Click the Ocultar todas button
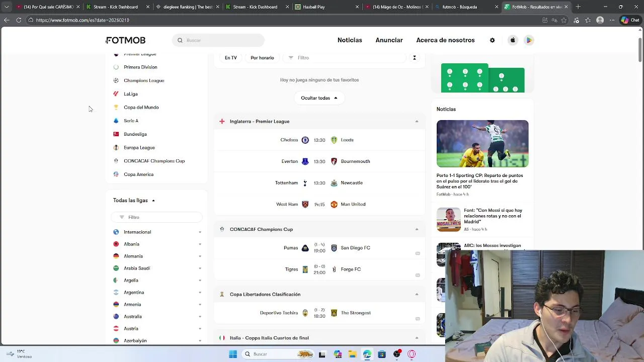The width and height of the screenshot is (644, 362). click(319, 98)
